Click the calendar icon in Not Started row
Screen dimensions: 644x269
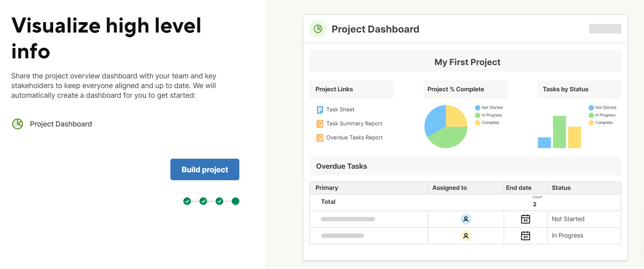(x=525, y=219)
